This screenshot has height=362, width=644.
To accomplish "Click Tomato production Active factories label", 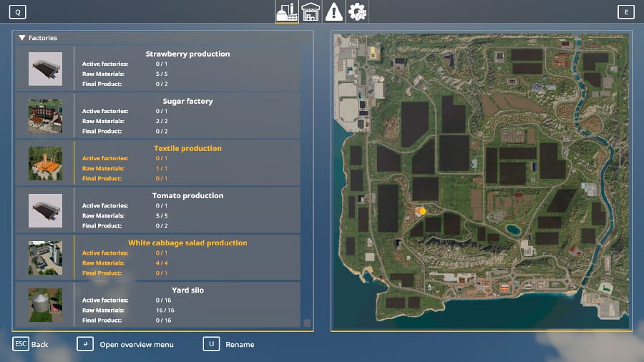I will pyautogui.click(x=105, y=205).
